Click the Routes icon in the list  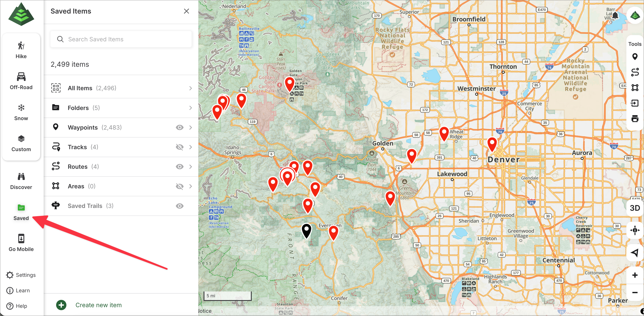click(x=55, y=166)
